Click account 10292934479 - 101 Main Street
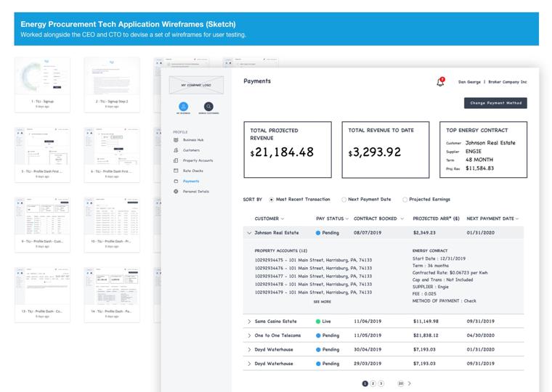Screen dimensions: 552x392 tap(313, 293)
